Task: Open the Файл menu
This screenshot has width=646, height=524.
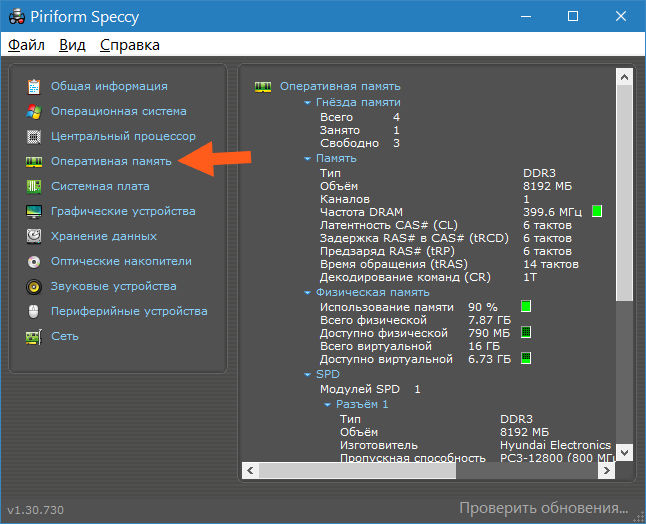Action: click(26, 44)
